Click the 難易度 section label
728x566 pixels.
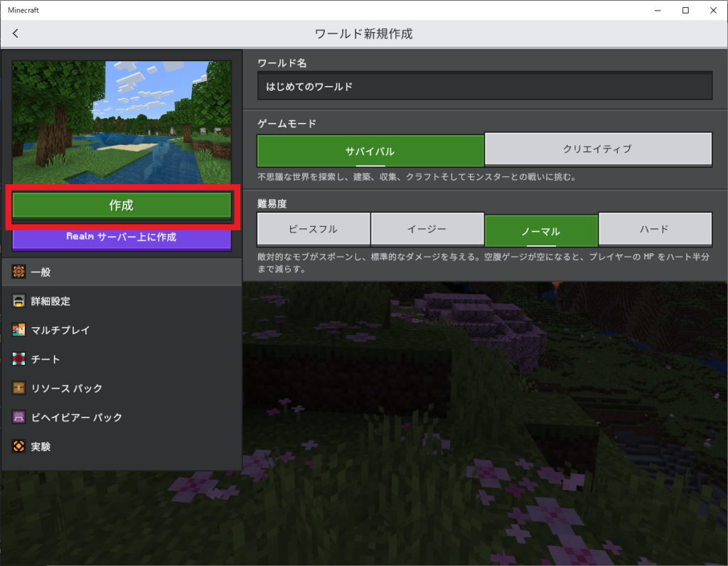pos(272,203)
